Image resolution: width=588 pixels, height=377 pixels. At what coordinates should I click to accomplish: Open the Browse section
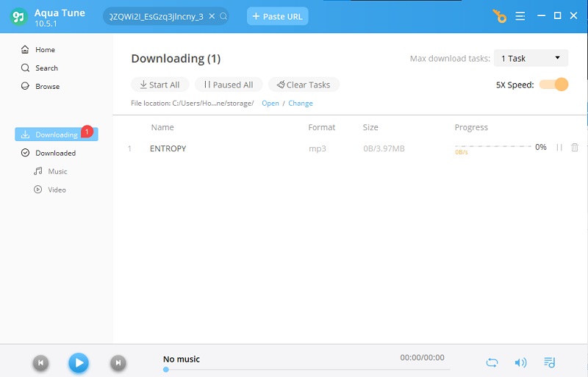pos(40,86)
